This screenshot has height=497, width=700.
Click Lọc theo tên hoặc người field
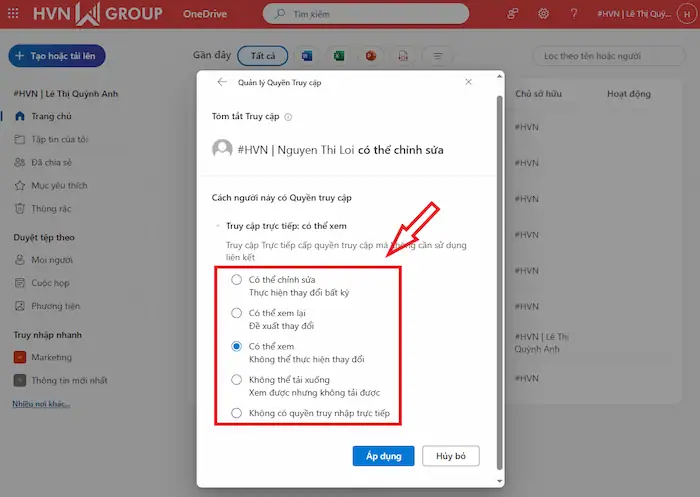click(x=609, y=56)
